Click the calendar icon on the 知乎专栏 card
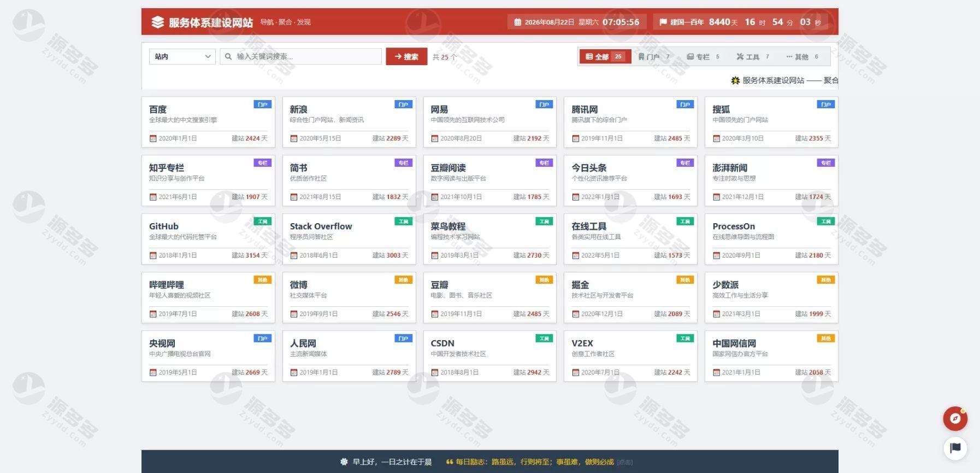Viewport: 980px width, 473px height. pyautogui.click(x=153, y=197)
